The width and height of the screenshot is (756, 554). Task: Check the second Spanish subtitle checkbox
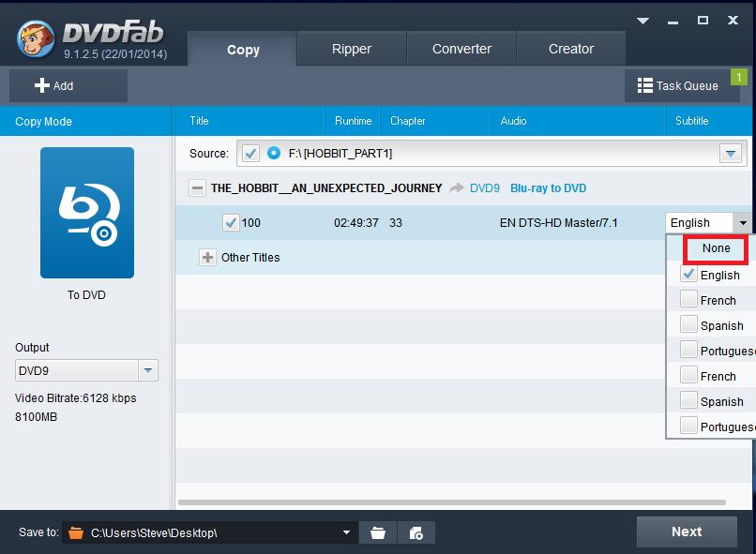coord(688,400)
